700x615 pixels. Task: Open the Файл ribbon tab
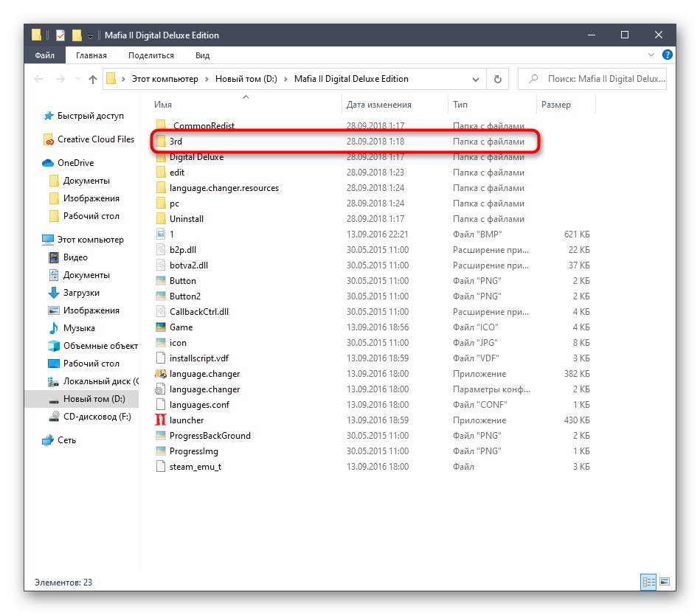pyautogui.click(x=45, y=55)
